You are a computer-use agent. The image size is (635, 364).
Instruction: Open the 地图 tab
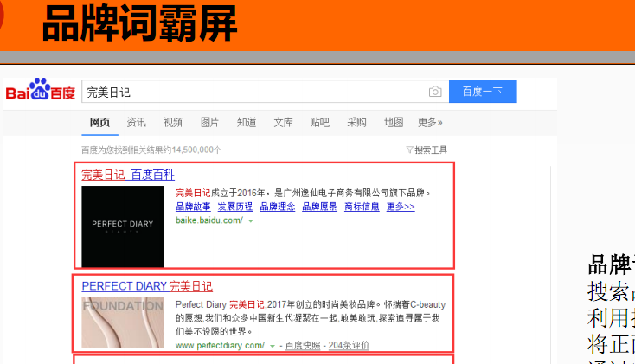tap(394, 122)
